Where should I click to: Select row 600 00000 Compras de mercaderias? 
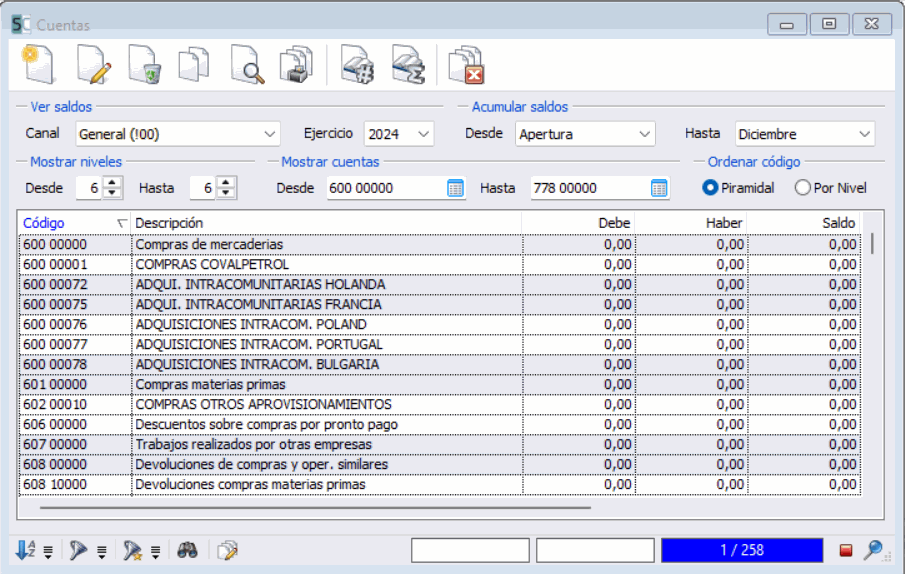click(x=440, y=245)
